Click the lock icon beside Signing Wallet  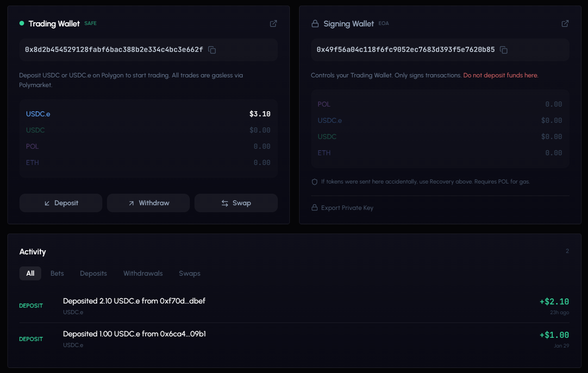tap(314, 24)
